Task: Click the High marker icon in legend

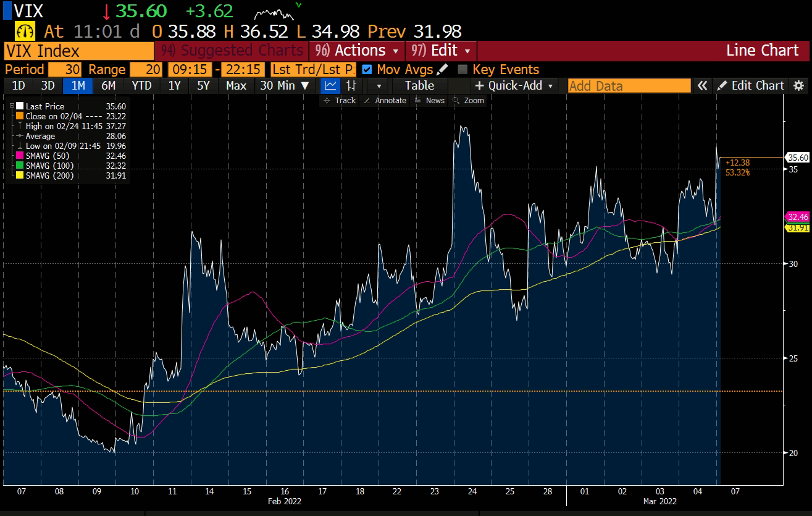Action: coord(19,126)
